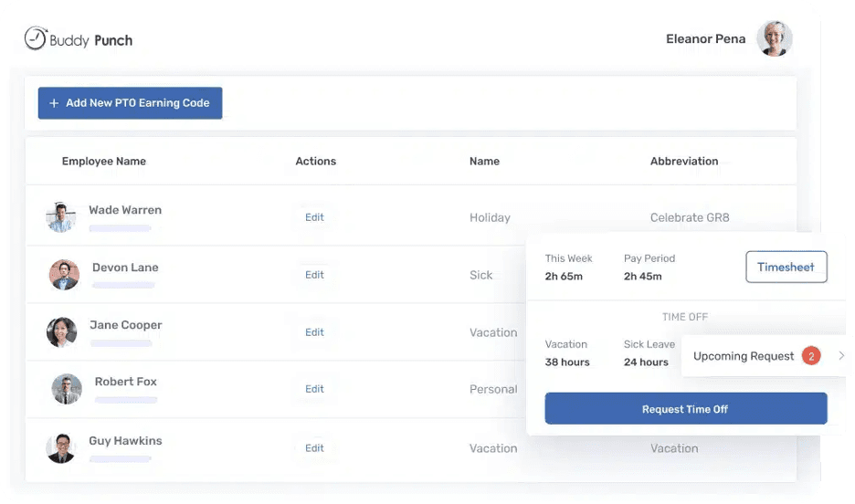The image size is (855, 504).
Task: Open the Timesheet button
Action: pos(786,268)
